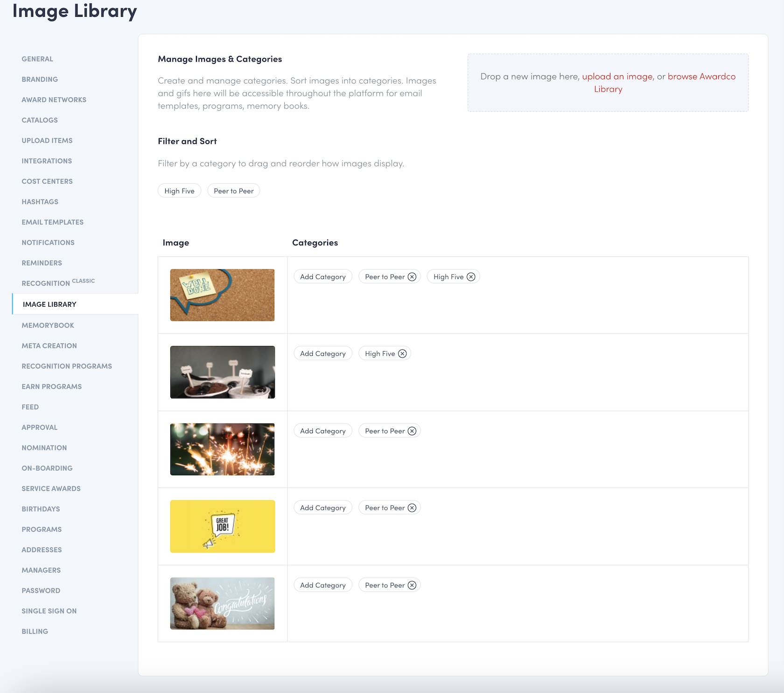Remove Peer to Peer from Well Done image
This screenshot has height=693, width=784.
click(x=412, y=277)
